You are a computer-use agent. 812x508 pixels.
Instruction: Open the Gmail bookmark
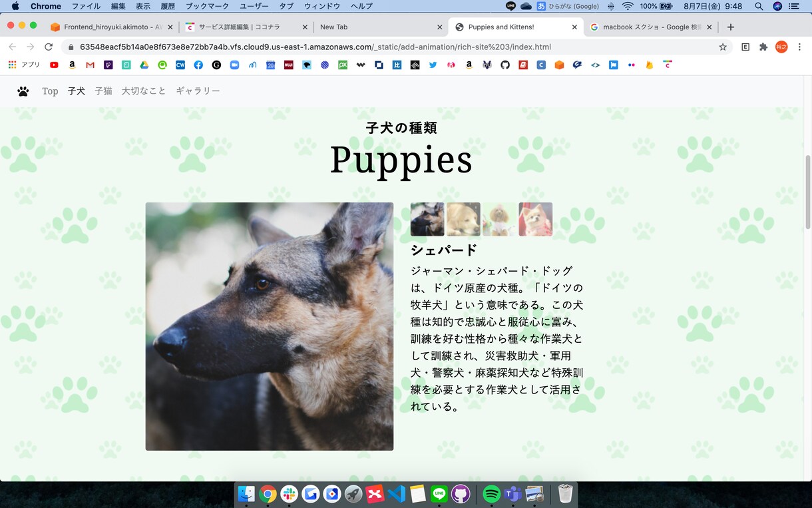(90, 65)
